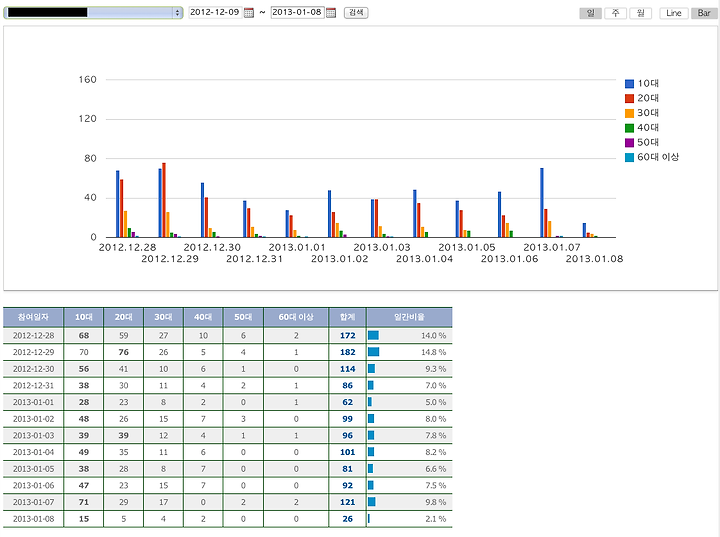The height and width of the screenshot is (537, 720).
Task: Select the 2013-01-04 date row cell
Action: pos(33,452)
